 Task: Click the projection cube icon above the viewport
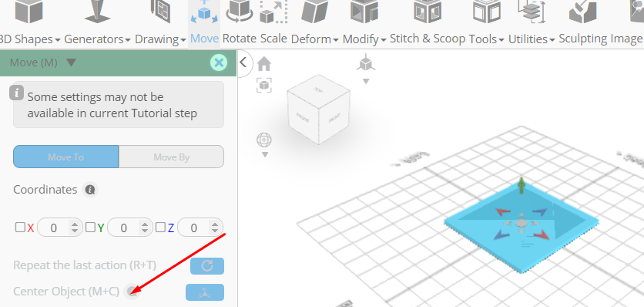366,64
